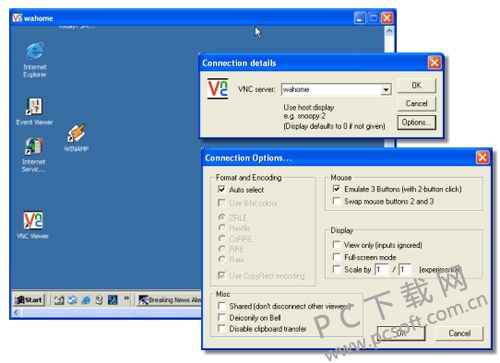Select the Internet Services desktop icon
Image resolution: width=500 pixels, height=363 pixels.
34,155
